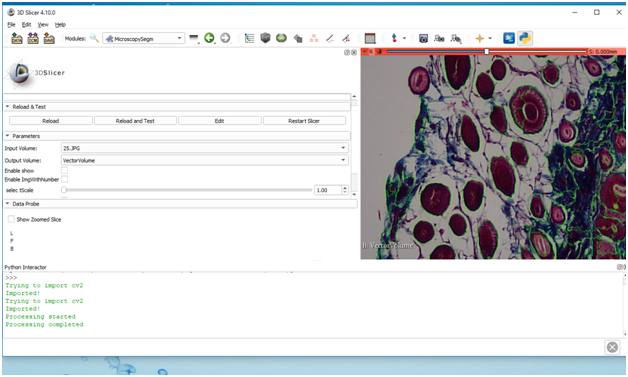
Task: Open the Volume Rendering cube icon
Action: pyautogui.click(x=265, y=38)
